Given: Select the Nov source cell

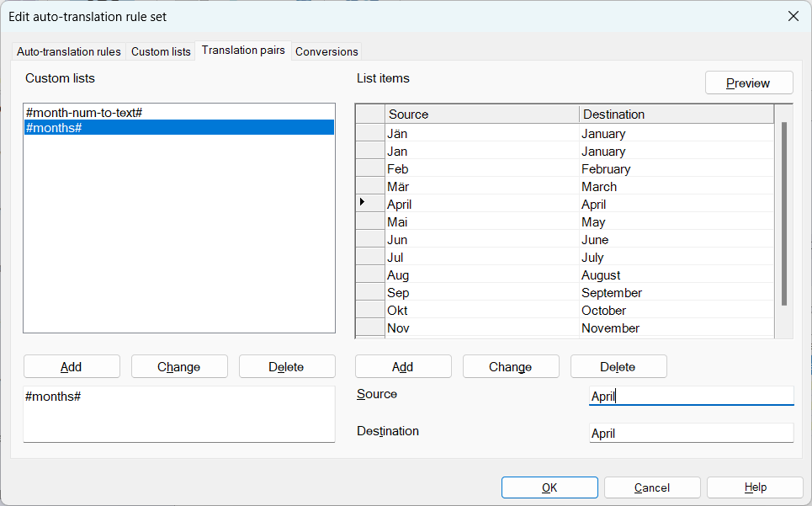Looking at the screenshot, I should pos(481,328).
